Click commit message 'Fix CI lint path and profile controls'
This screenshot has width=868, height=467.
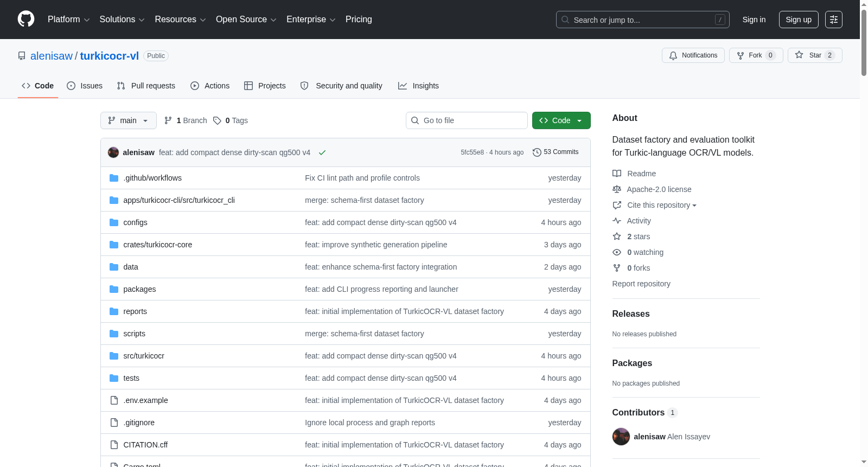[x=362, y=178]
